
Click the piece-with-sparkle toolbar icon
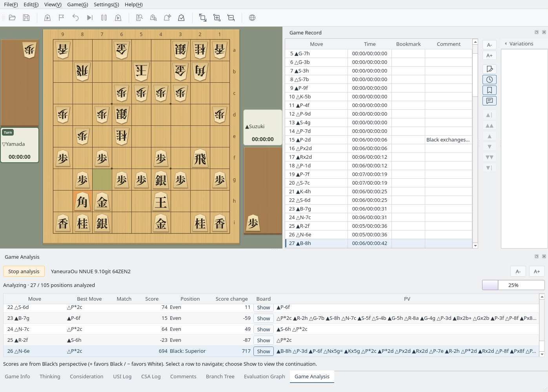[167, 18]
